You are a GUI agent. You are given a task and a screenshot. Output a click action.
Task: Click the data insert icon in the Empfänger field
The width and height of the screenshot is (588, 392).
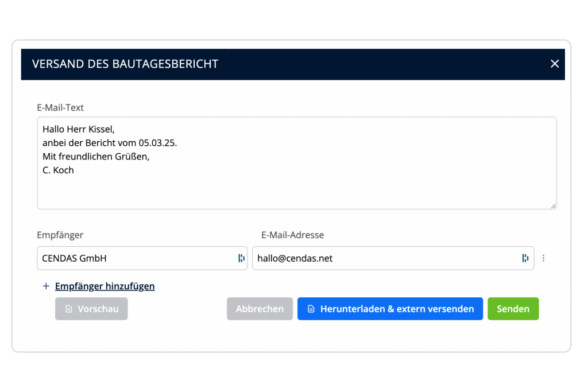click(x=241, y=258)
